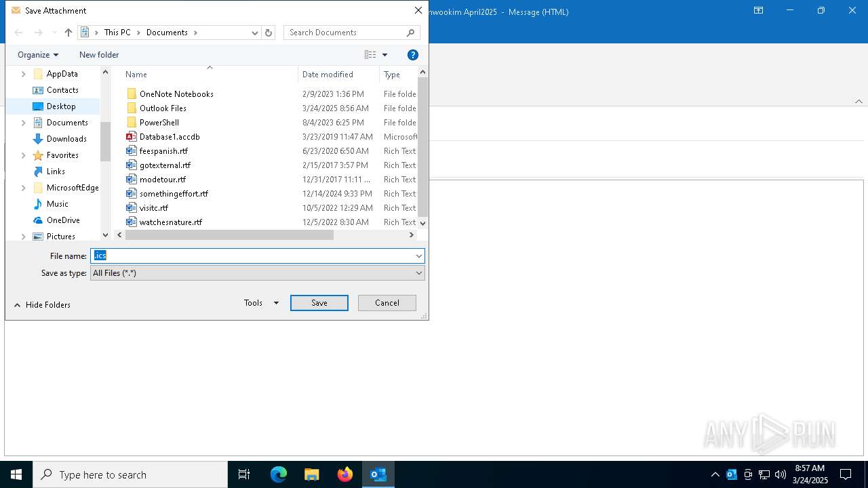Change the file view layout icon

[x=370, y=55]
